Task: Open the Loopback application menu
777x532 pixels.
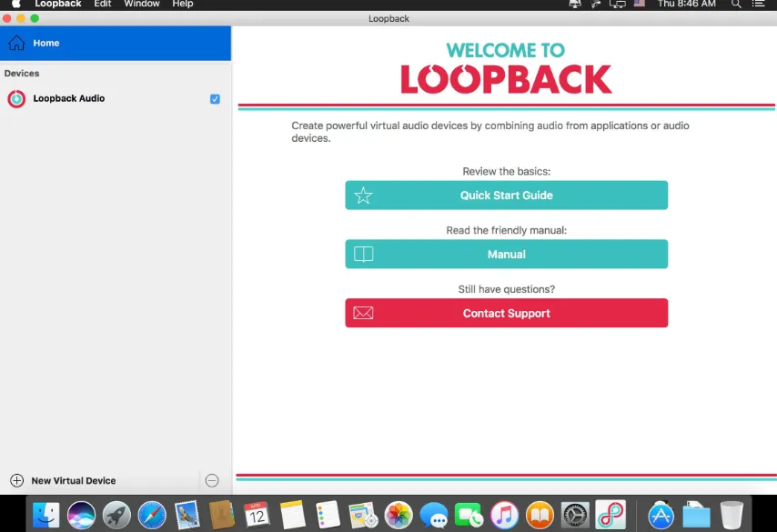Action: coord(58,4)
